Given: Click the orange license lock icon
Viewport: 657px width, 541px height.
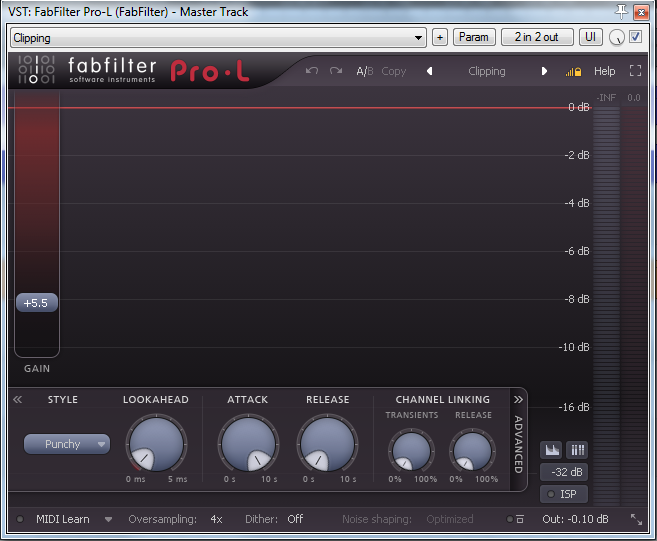Looking at the screenshot, I should pyautogui.click(x=573, y=72).
